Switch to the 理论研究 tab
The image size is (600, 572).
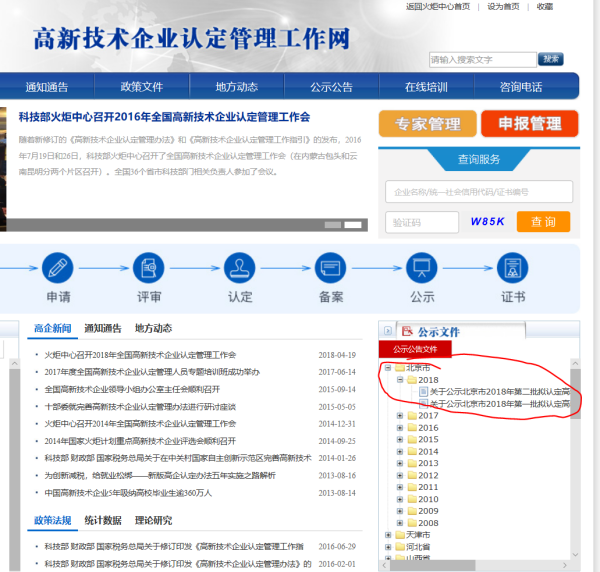point(153,520)
